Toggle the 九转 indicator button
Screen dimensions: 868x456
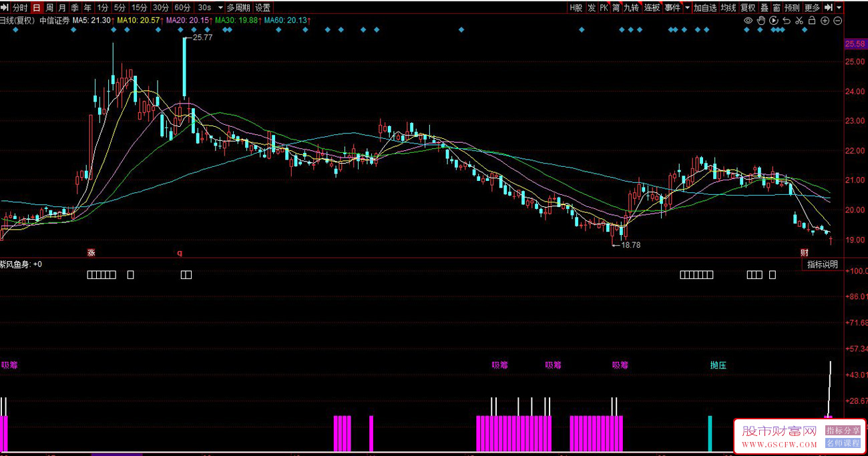coord(632,7)
